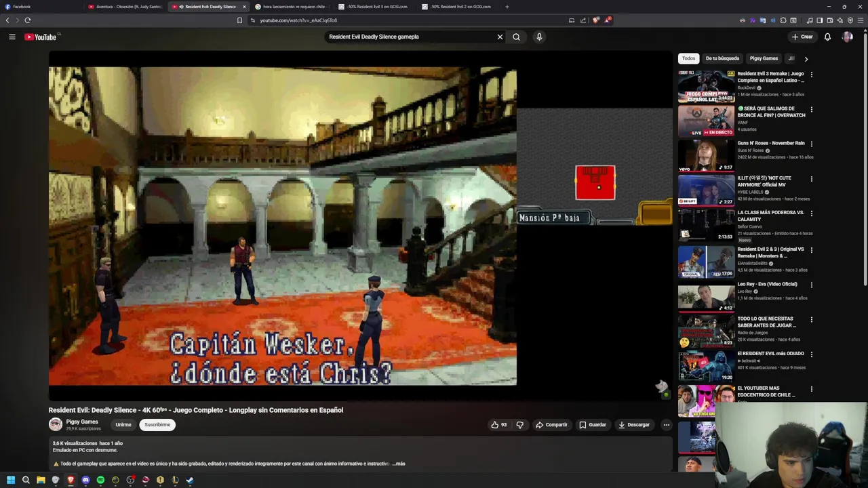Image resolution: width=868 pixels, height=488 pixels.
Task: Share page via address bar share icon
Action: [x=583, y=20]
